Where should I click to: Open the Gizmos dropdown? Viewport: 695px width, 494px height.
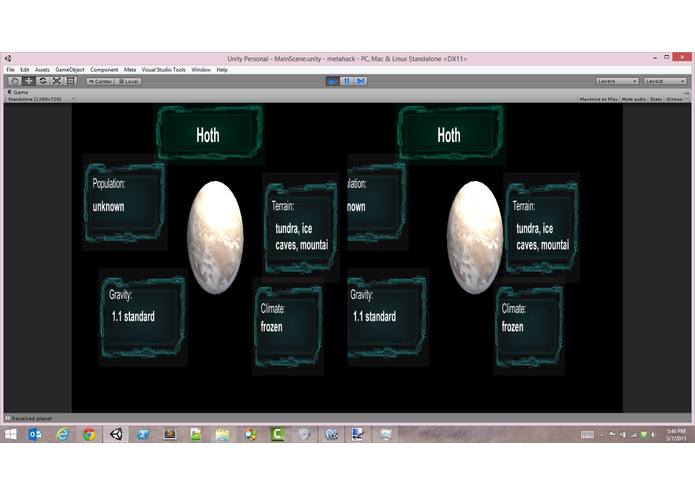(676, 99)
